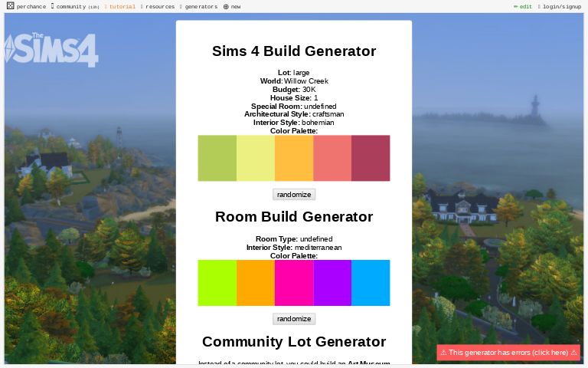Randomize the Sims 4 Build Generator

pyautogui.click(x=294, y=195)
